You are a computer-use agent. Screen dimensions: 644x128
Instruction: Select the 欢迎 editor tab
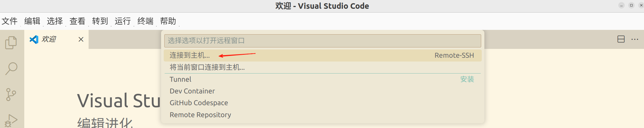point(49,39)
